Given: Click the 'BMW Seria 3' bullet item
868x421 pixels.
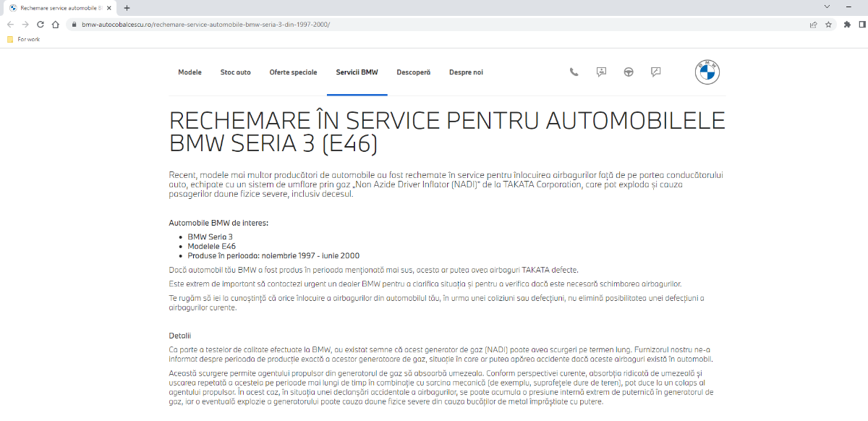Looking at the screenshot, I should pyautogui.click(x=210, y=237).
